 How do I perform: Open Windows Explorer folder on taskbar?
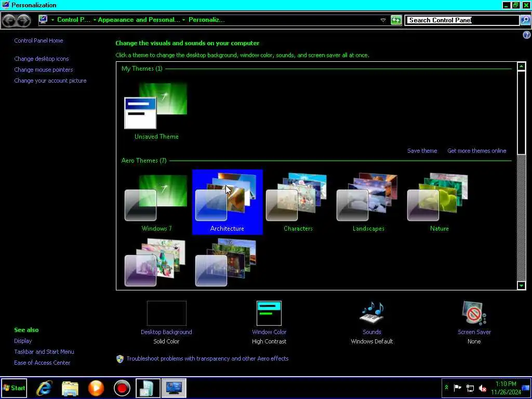[x=70, y=388]
